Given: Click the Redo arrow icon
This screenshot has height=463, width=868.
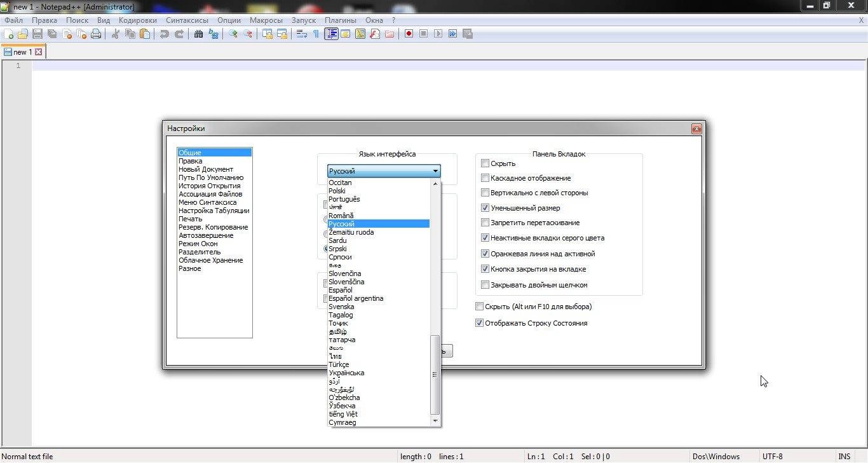Looking at the screenshot, I should click(179, 34).
